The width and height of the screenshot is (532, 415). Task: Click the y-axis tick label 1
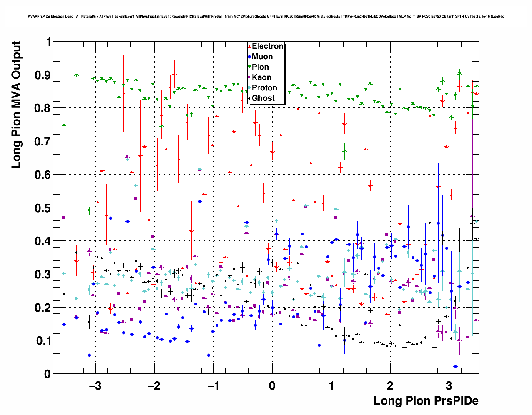click(x=48, y=42)
